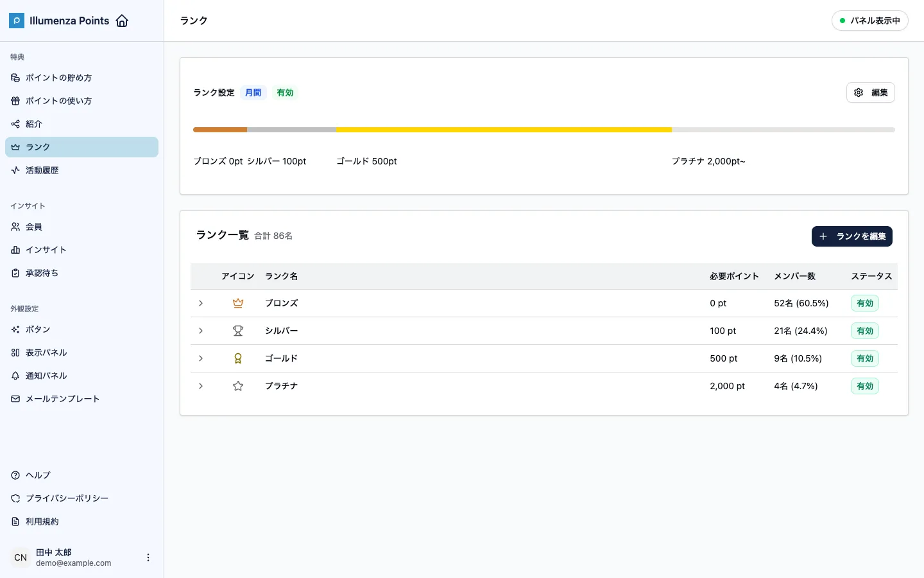This screenshot has height=578, width=924.
Task: Click the platinum star rank icon
Action: [x=238, y=386]
